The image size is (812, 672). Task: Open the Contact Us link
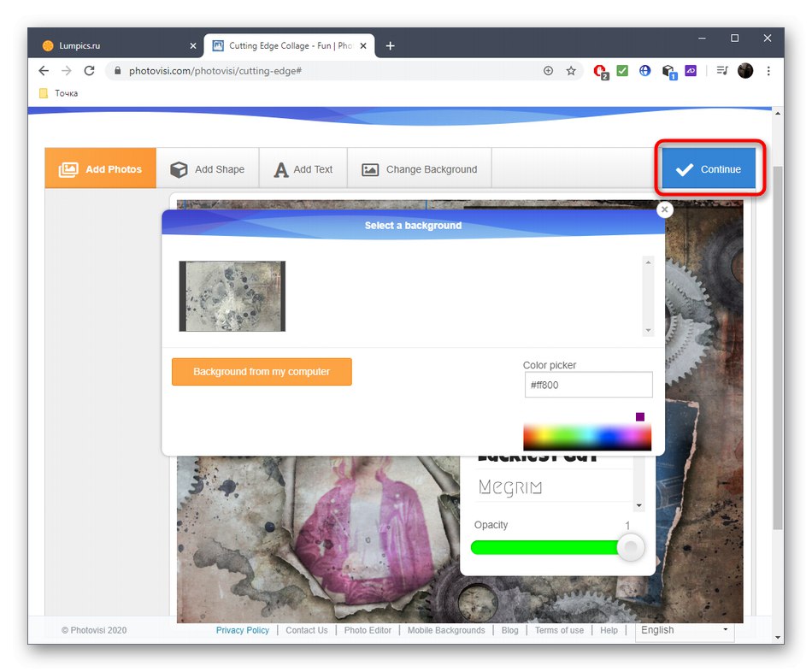(x=307, y=630)
